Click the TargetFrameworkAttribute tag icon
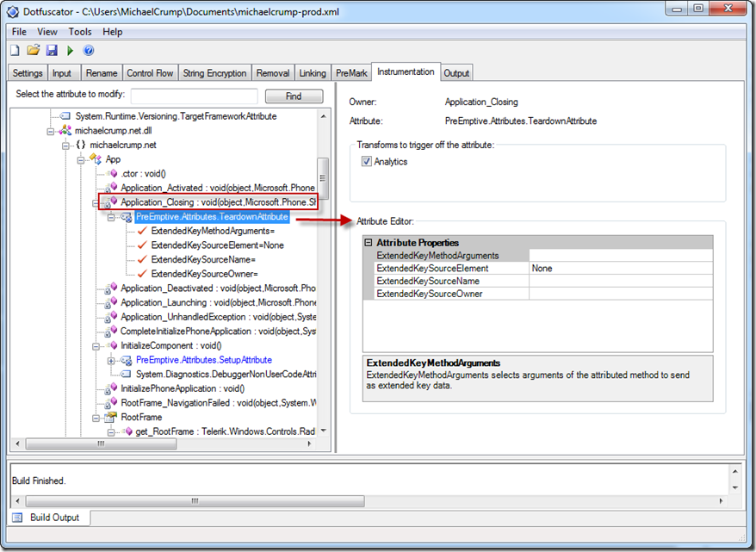756x552 pixels. coord(65,116)
